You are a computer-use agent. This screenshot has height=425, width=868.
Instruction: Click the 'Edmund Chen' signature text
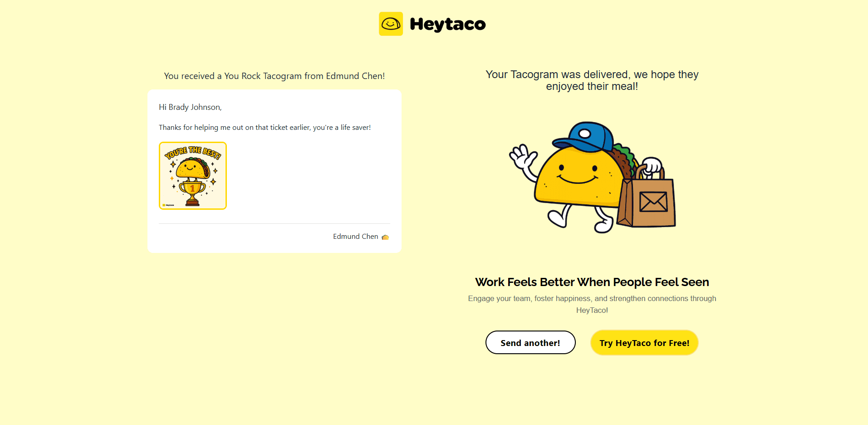pyautogui.click(x=356, y=237)
